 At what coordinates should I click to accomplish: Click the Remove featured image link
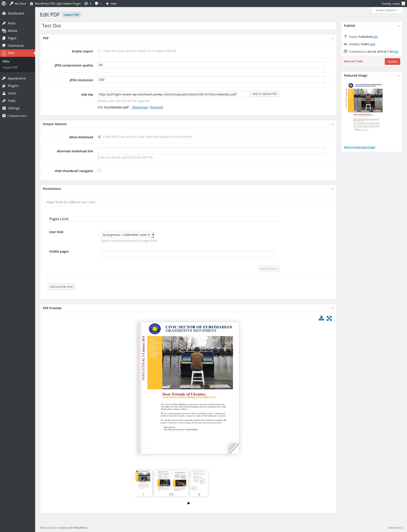[x=360, y=147]
